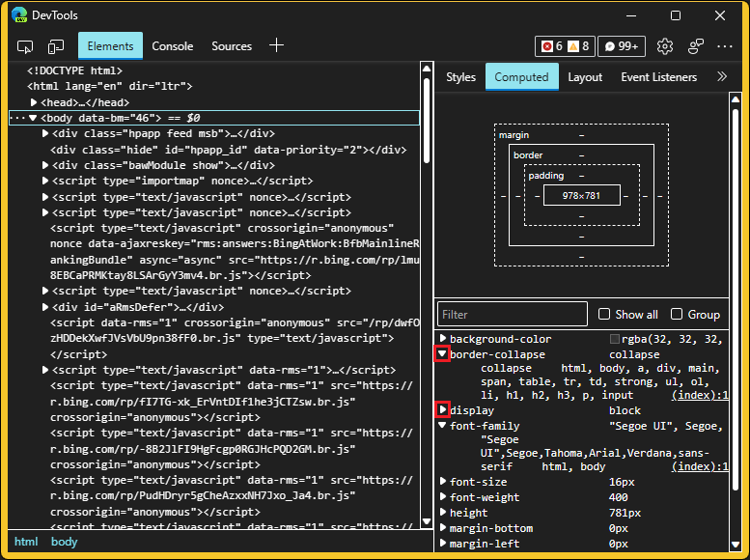Open the Sources tab
The height and width of the screenshot is (560, 750).
(232, 46)
